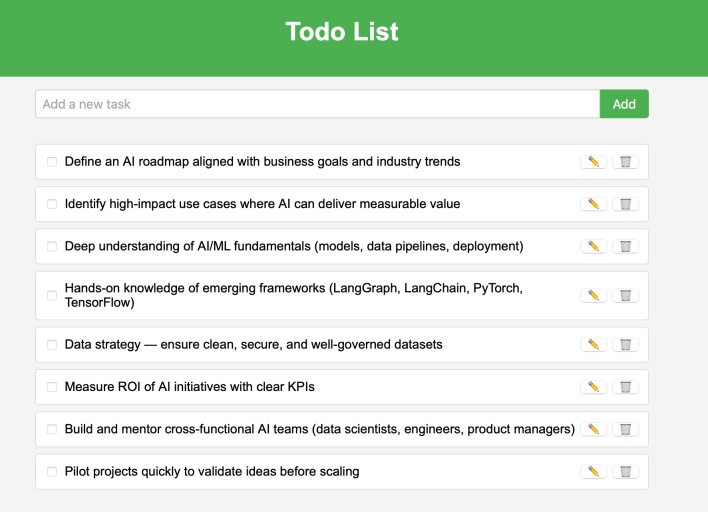
Task: Edit the cross-functional AI teams task
Action: [593, 429]
